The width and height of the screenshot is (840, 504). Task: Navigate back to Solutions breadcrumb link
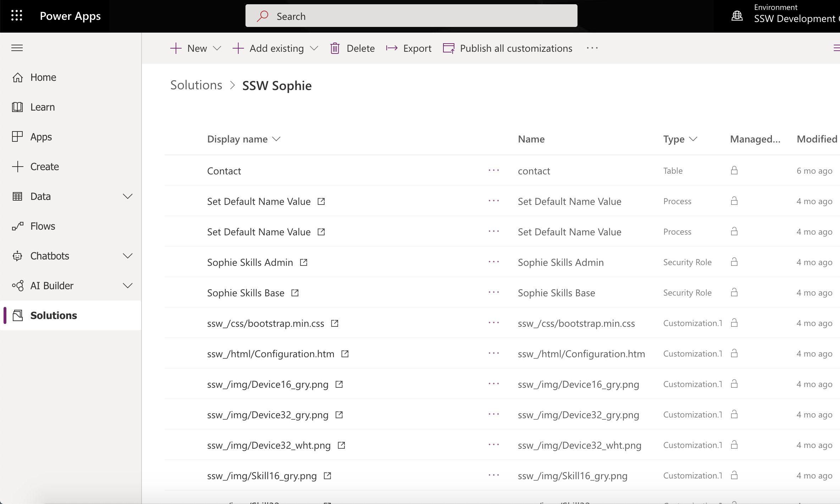[x=196, y=85]
